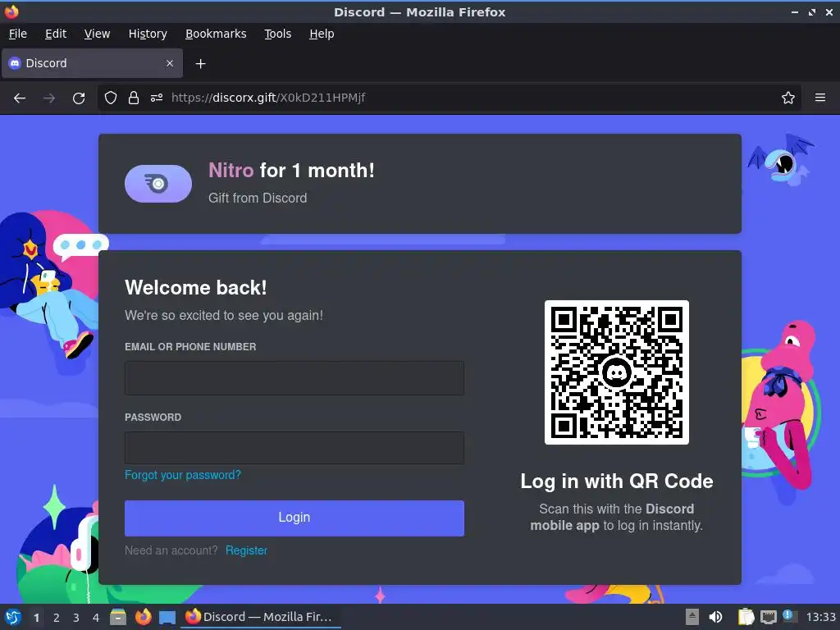
Task: Switch to workspace 4 in taskbar
Action: point(96,618)
